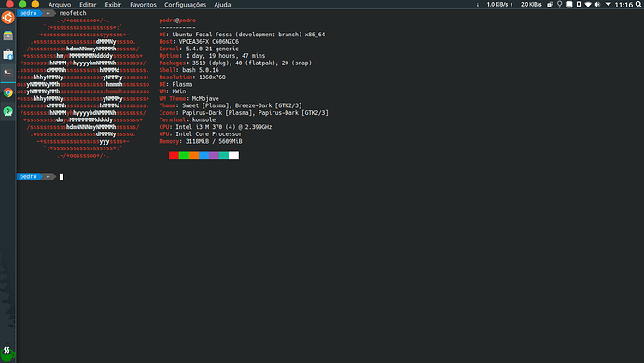Click the 'Packages: 3510 (dpkg)' line

point(235,63)
